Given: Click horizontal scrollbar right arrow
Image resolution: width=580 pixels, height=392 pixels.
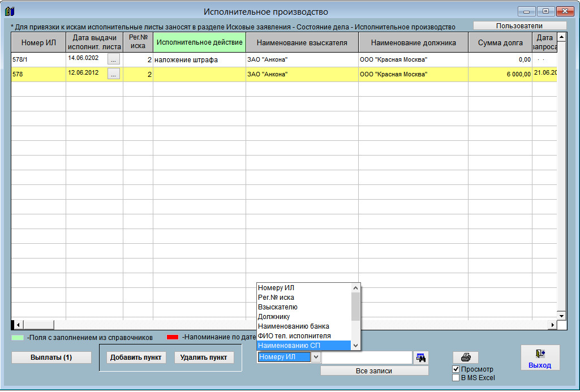Looking at the screenshot, I should (x=552, y=325).
